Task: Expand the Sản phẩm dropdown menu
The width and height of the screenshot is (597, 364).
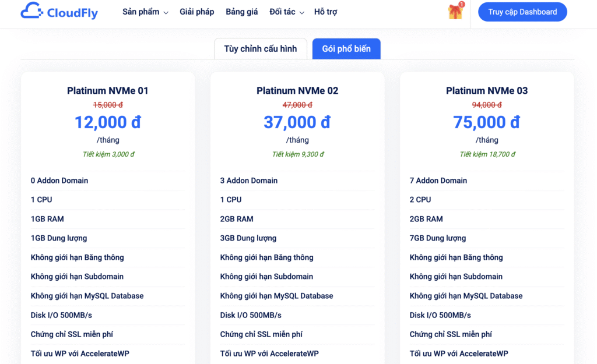Action: coord(145,12)
